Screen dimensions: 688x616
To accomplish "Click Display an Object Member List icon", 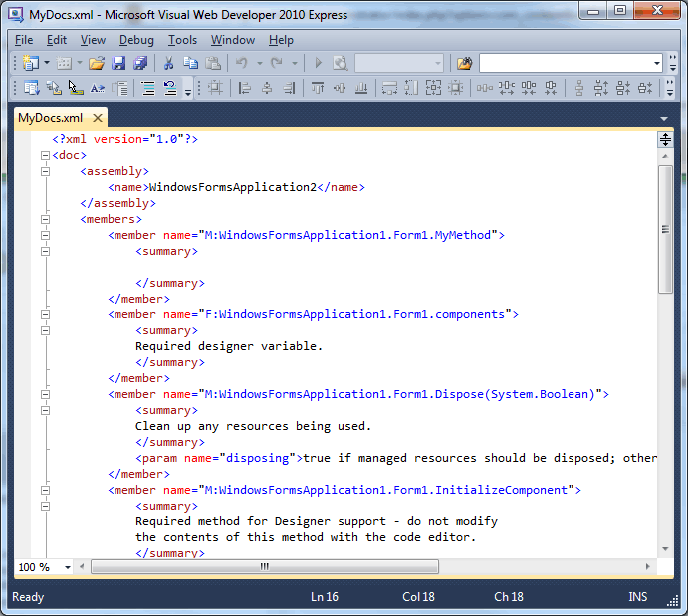I will (31, 88).
